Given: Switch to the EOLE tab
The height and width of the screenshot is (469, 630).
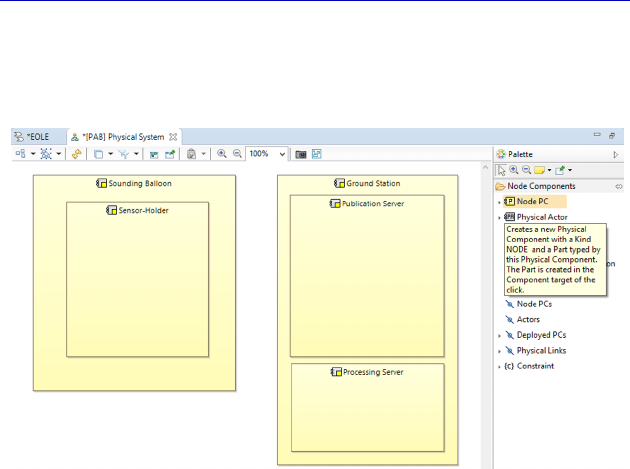Looking at the screenshot, I should [36, 136].
